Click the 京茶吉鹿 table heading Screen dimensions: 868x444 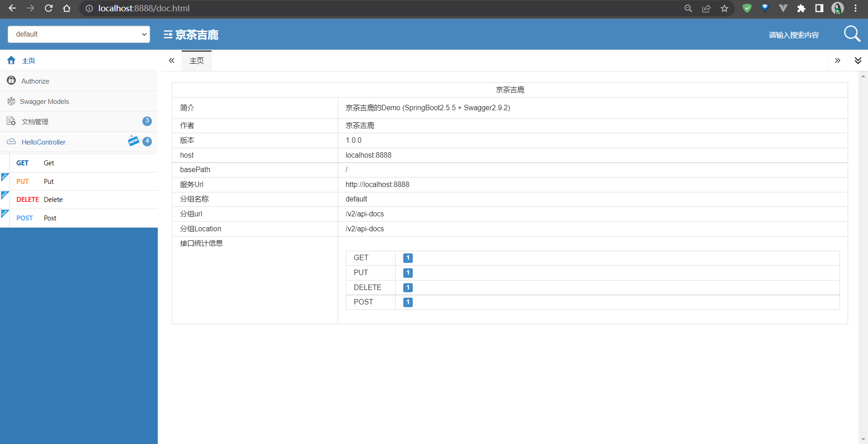pos(510,90)
